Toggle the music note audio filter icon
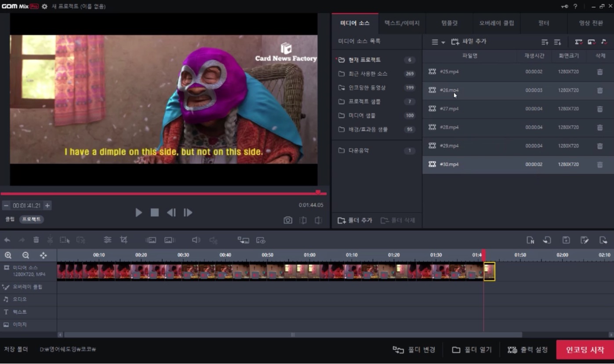The width and height of the screenshot is (614, 364). pyautogui.click(x=604, y=42)
